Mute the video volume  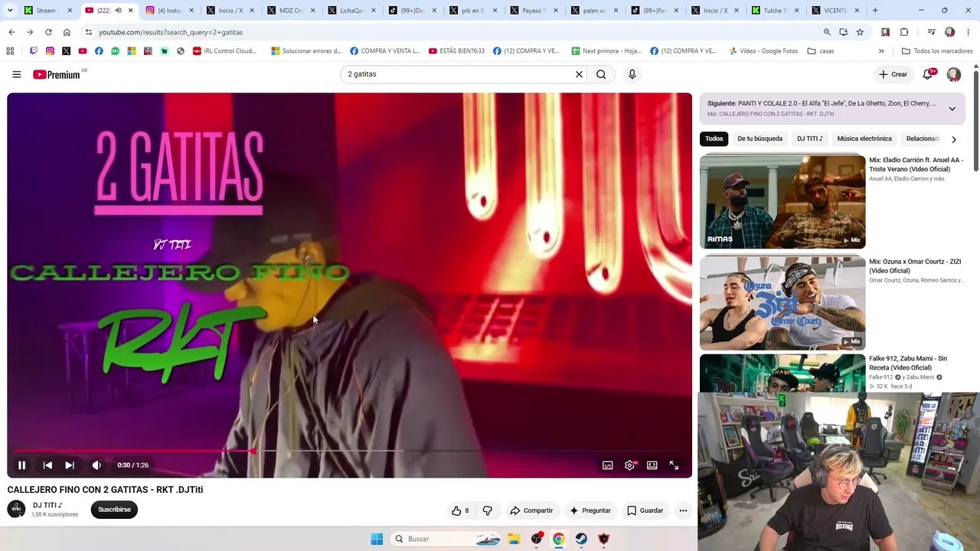96,465
